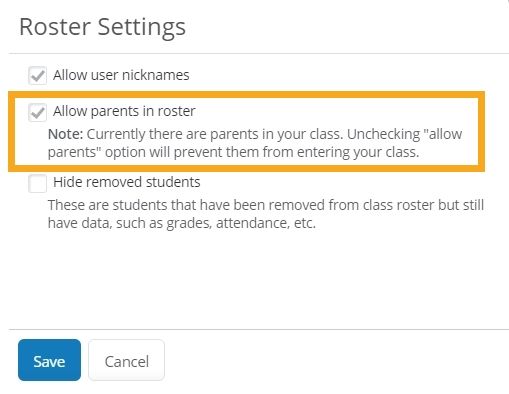Click the 'Allow parents in roster' label text
The width and height of the screenshot is (509, 394).
(124, 111)
